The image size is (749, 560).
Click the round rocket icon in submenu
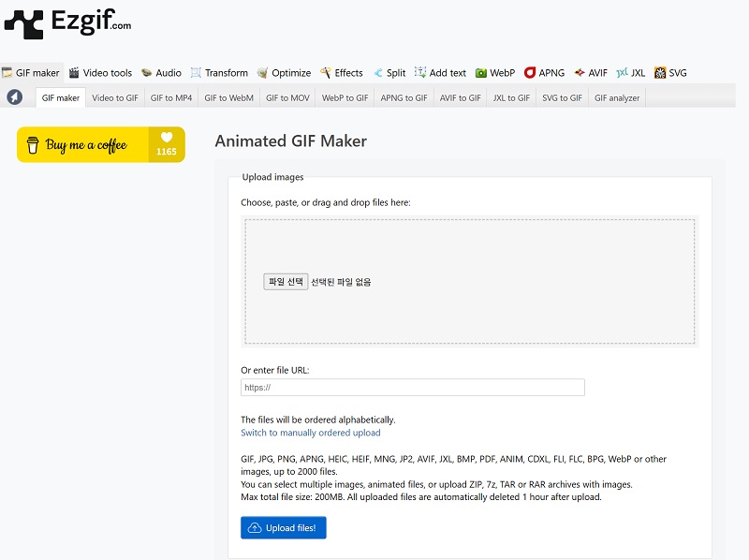15,97
